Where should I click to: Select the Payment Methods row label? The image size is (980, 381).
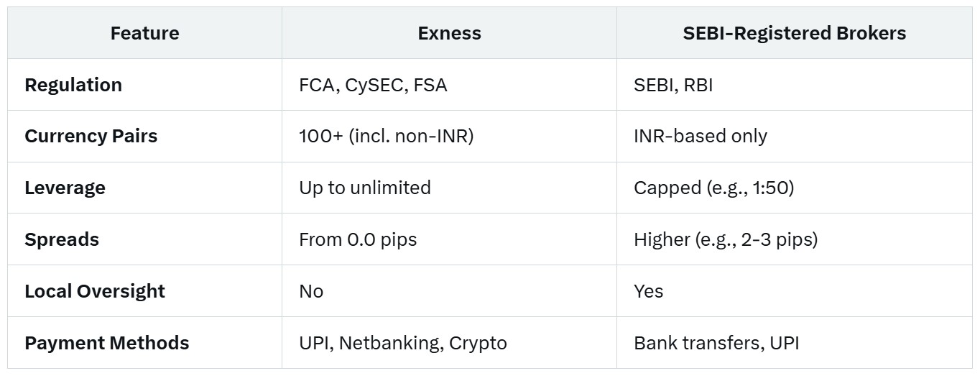click(107, 343)
